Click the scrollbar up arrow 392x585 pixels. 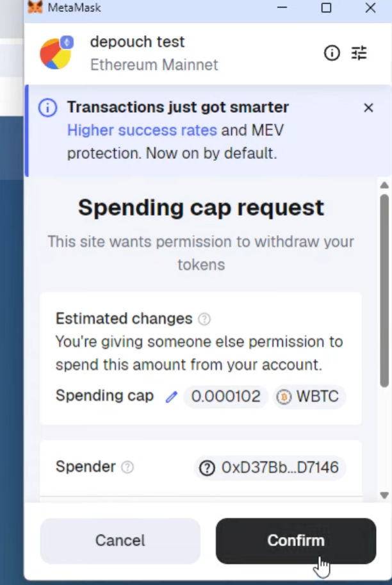tap(384, 185)
